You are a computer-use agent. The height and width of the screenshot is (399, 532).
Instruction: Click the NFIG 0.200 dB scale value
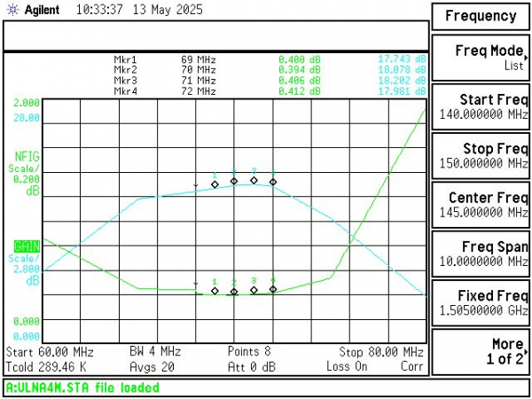point(27,179)
